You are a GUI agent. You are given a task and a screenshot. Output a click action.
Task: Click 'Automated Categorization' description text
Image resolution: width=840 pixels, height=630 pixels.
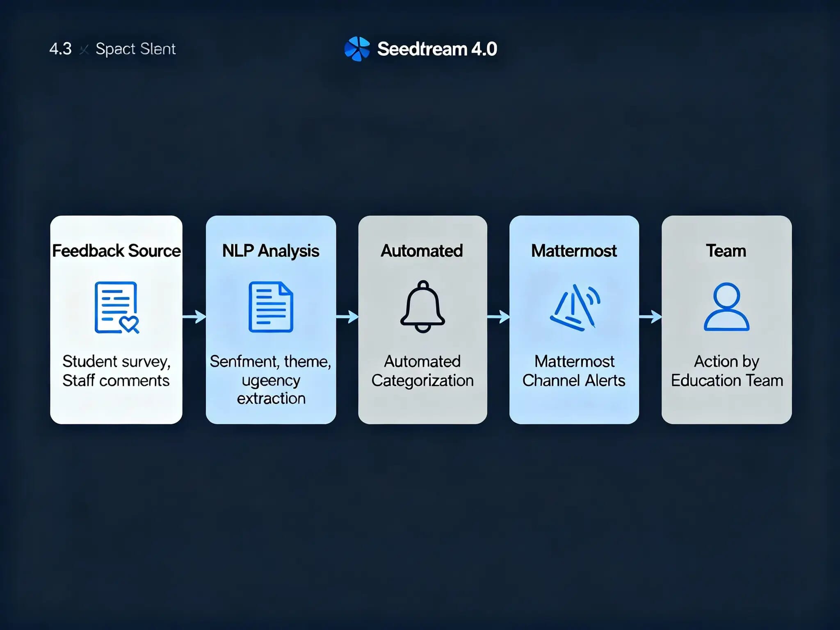tap(422, 371)
